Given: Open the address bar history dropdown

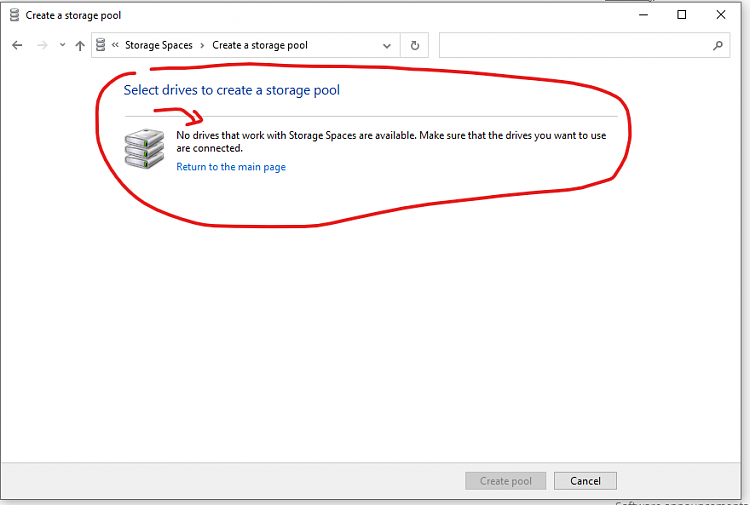Looking at the screenshot, I should pyautogui.click(x=387, y=46).
